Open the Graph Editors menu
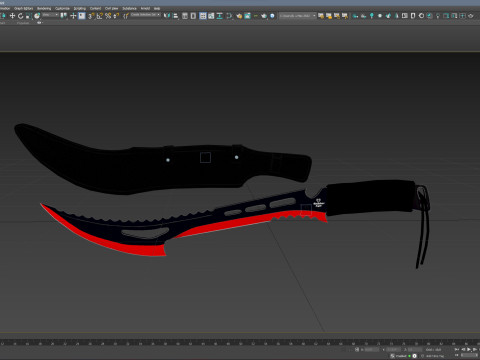Screen dimensions: 480x360 [x=23, y=8]
